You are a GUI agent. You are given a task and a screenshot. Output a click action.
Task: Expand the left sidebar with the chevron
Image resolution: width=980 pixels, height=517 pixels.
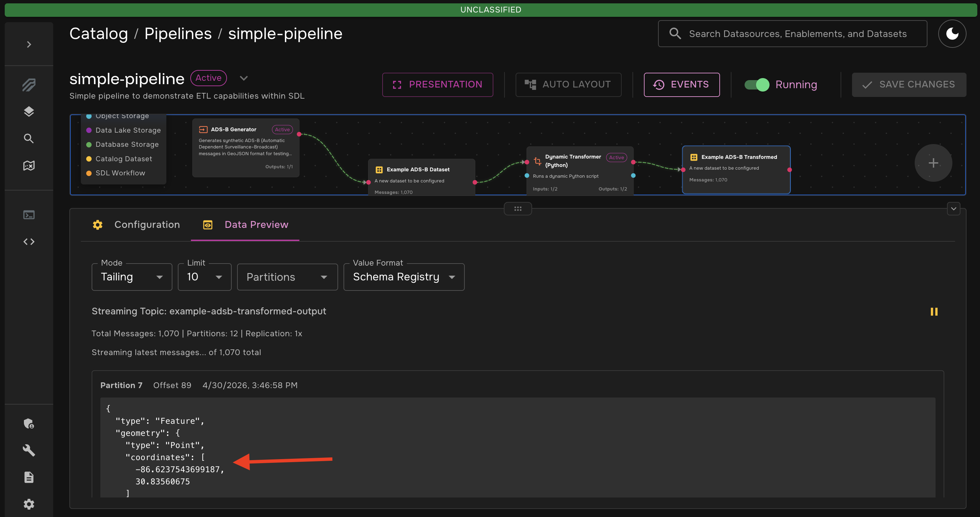click(29, 44)
